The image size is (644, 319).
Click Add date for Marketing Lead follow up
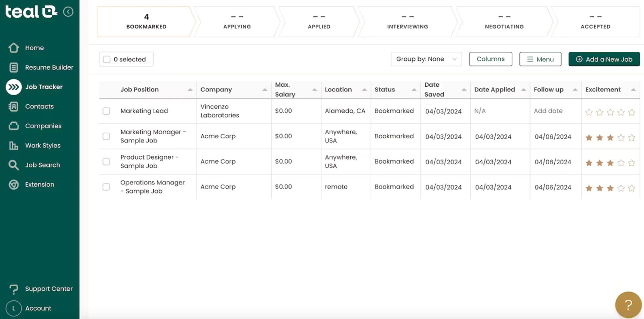(x=548, y=111)
